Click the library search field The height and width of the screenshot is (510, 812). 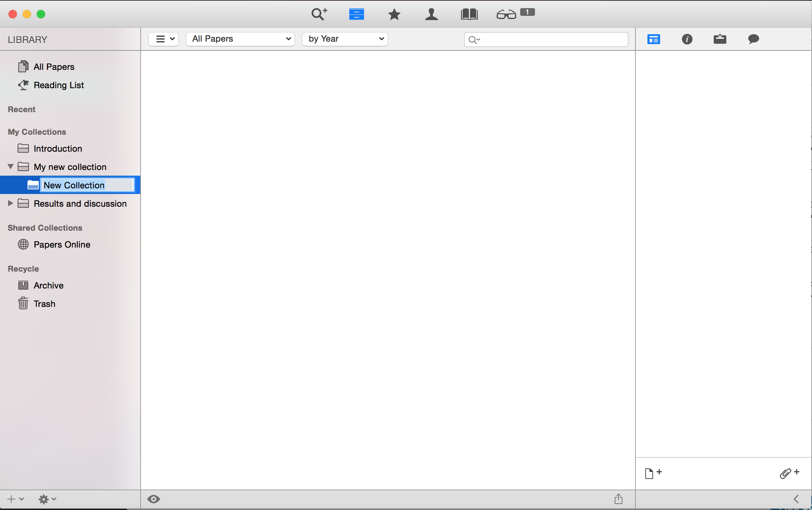[546, 40]
